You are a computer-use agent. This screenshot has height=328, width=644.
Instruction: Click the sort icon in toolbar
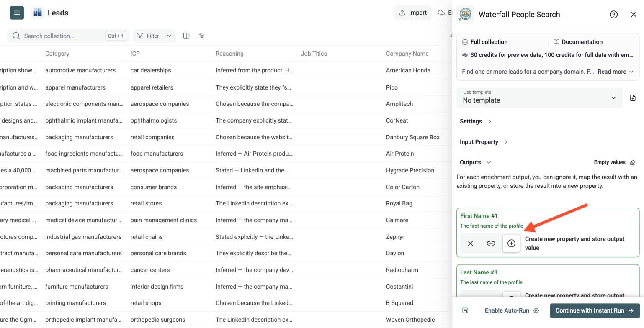[202, 36]
